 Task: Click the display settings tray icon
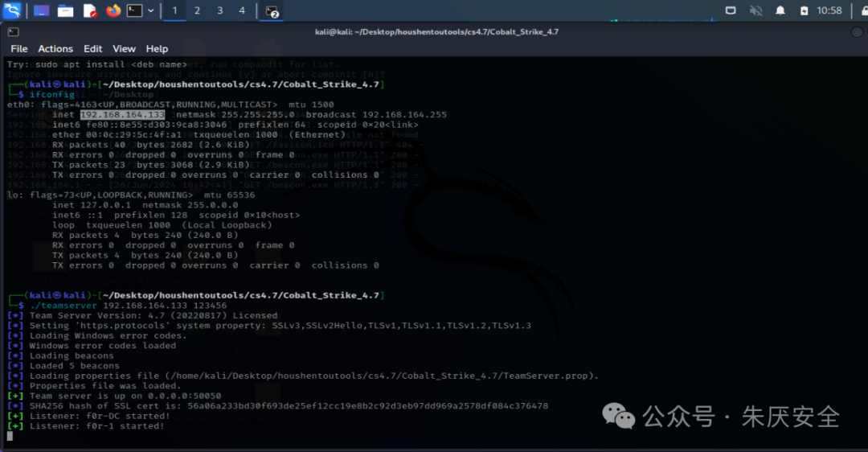(731, 10)
